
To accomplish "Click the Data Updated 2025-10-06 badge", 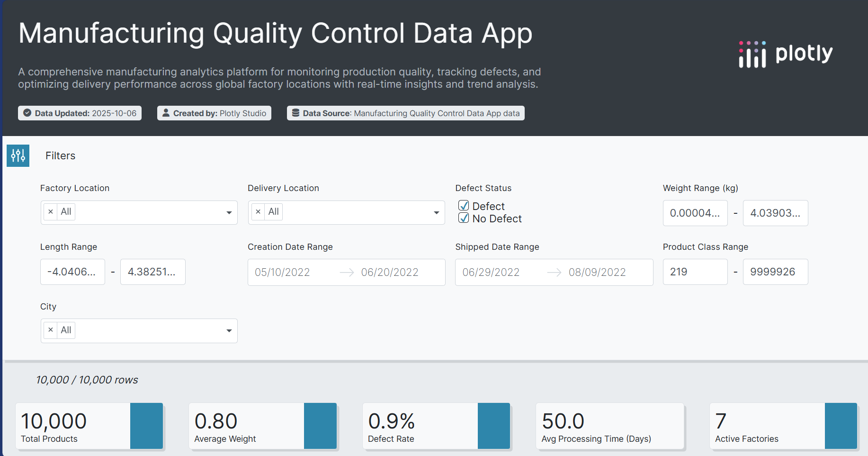I will click(x=80, y=113).
